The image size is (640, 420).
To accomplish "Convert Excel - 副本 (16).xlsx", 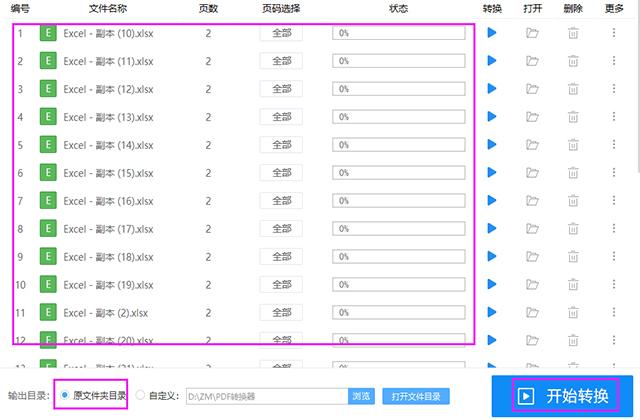I will (x=491, y=200).
